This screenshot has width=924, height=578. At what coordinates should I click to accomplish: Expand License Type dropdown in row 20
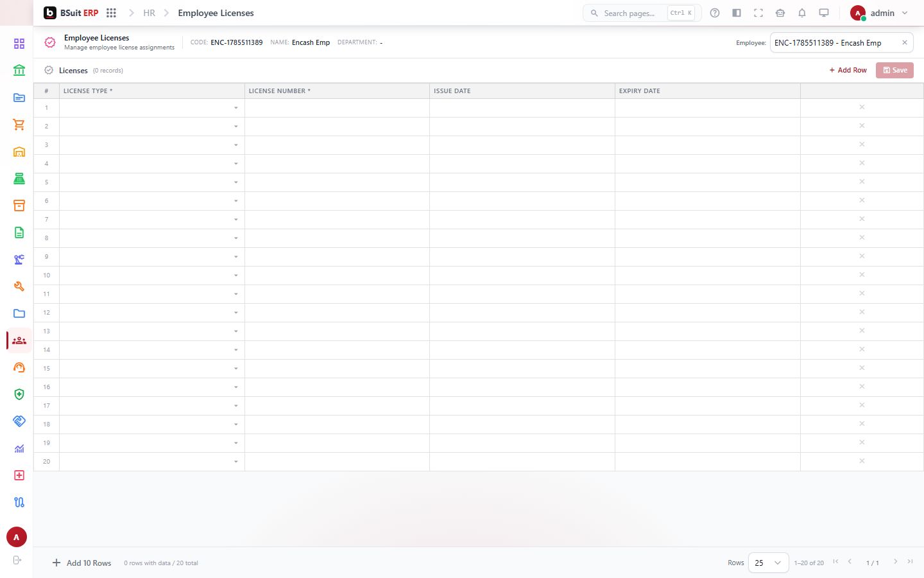pos(236,462)
